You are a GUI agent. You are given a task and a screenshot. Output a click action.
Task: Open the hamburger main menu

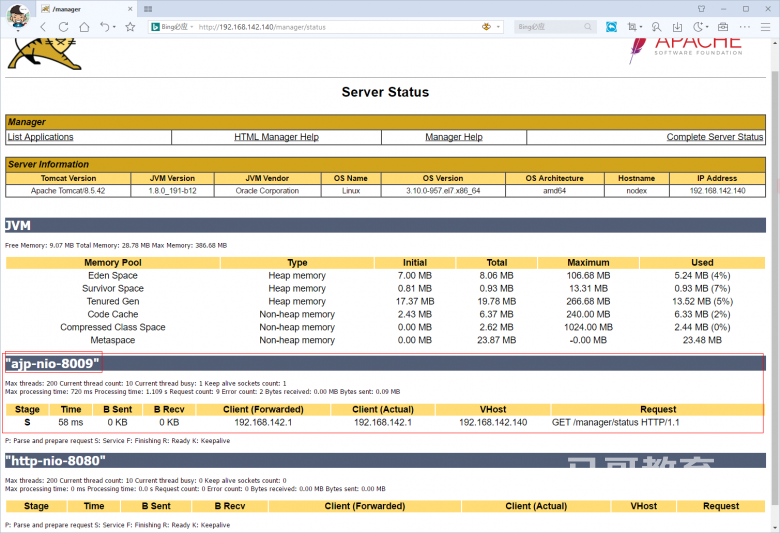point(766,27)
